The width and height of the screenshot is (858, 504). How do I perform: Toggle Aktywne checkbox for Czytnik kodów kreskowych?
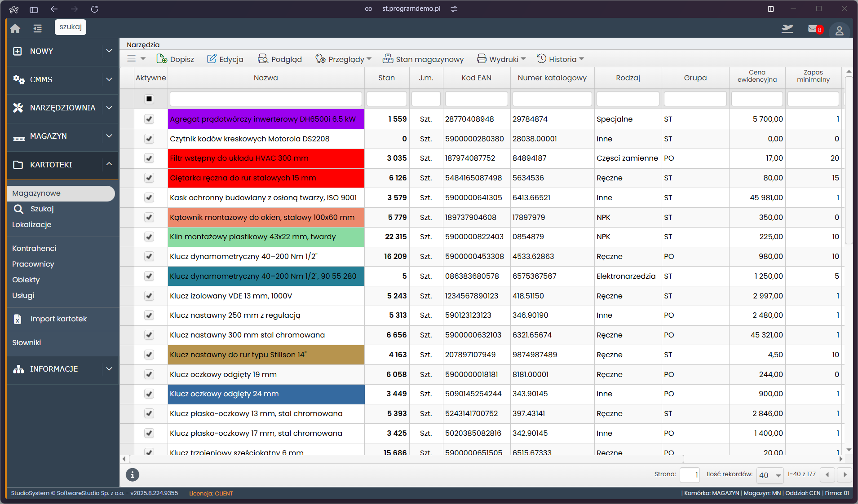149,139
